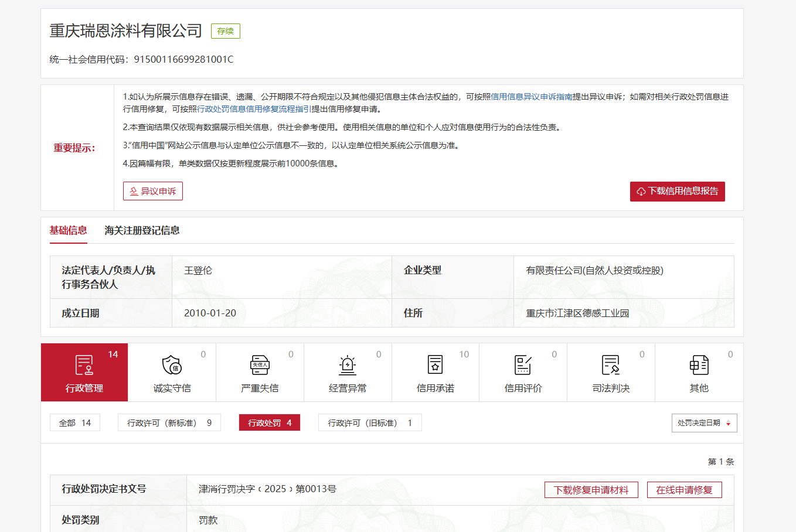Screen dimensions: 796x532
Task: Select the 行政处罚 filter
Action: click(270, 423)
